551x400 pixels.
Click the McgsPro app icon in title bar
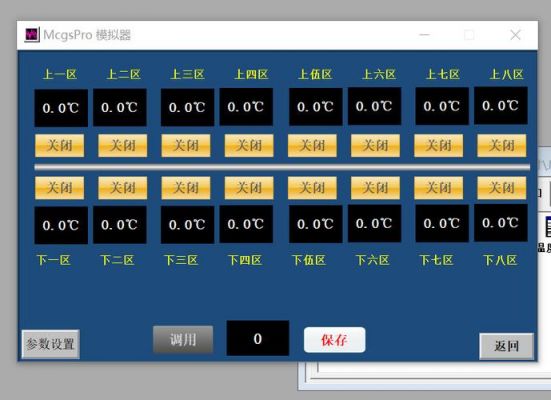32,34
